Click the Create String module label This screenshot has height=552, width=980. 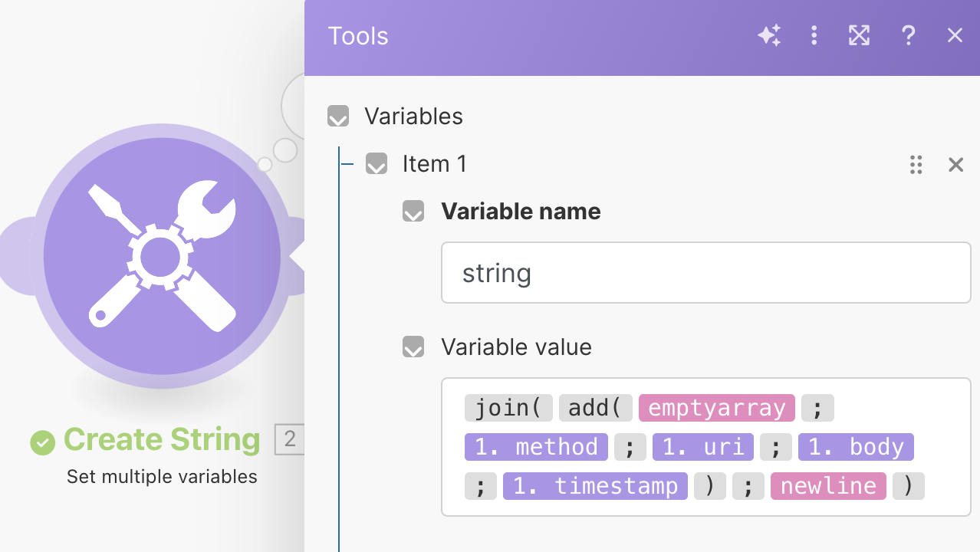(162, 440)
